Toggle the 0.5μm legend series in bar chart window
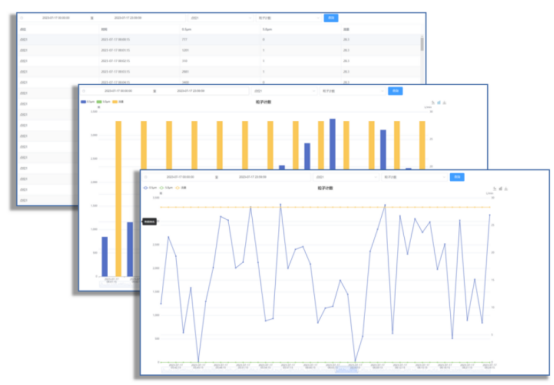This screenshot has width=554, height=385. click(x=88, y=102)
